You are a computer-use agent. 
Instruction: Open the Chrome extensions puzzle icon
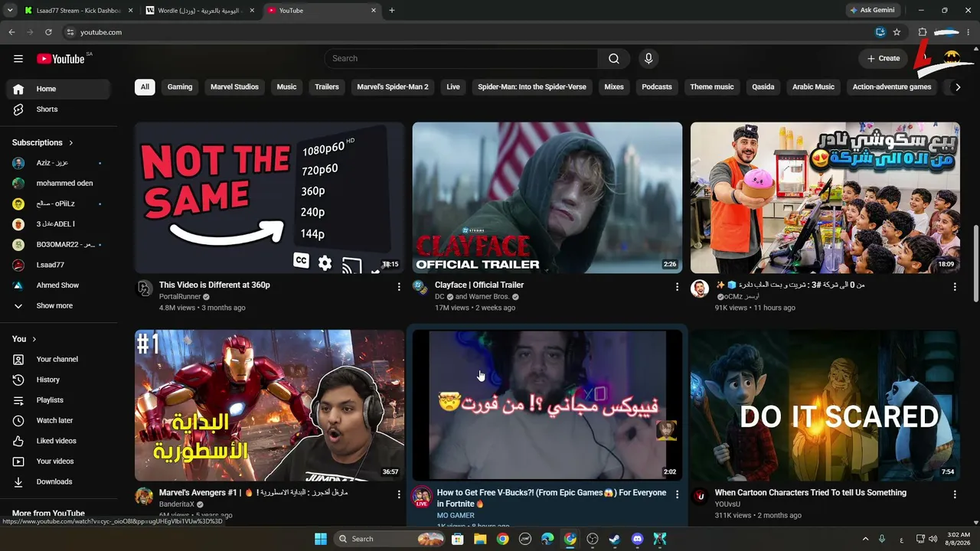(922, 32)
